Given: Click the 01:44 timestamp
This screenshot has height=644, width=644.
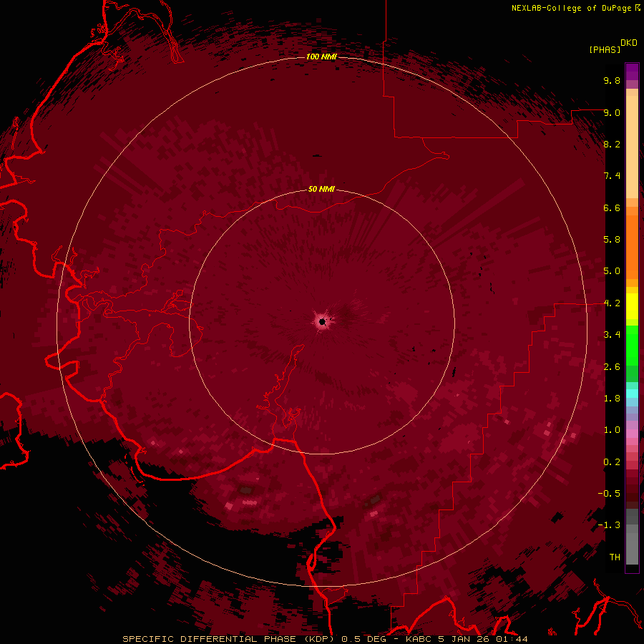Looking at the screenshot, I should [x=512, y=639].
